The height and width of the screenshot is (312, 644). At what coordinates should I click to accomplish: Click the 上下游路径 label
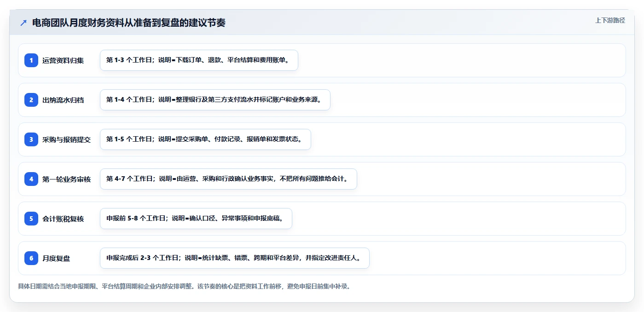coord(610,20)
